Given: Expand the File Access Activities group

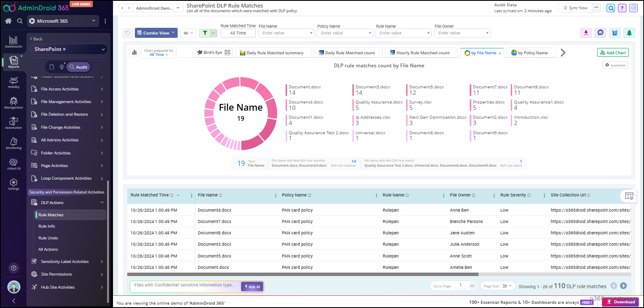Looking at the screenshot, I should (67, 89).
